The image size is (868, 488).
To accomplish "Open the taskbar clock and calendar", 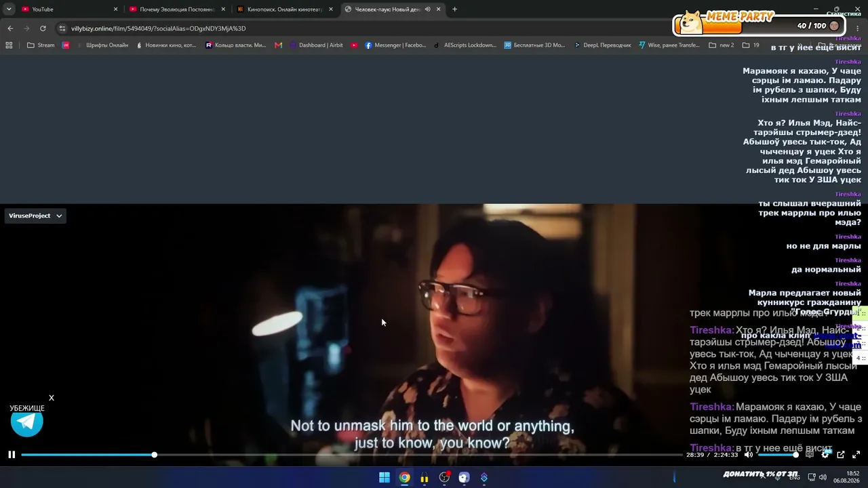I will 847,477.
